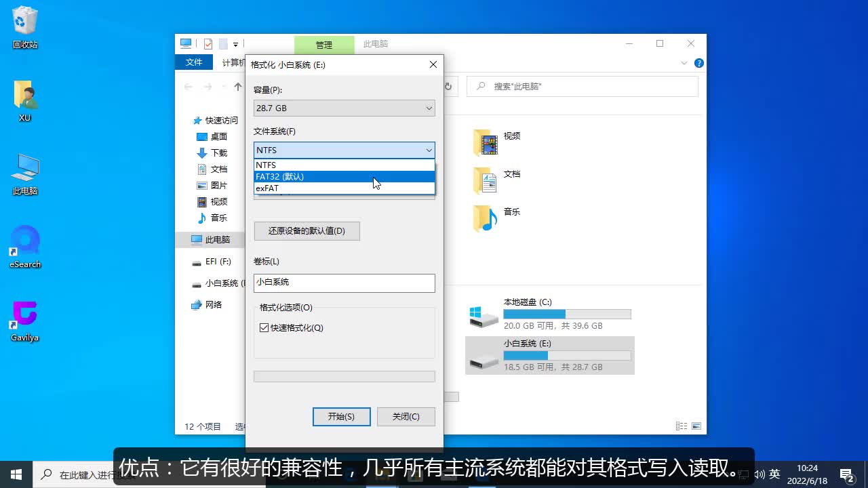Uncheck 快速格式化(Q) quick format option
The image size is (868, 488).
point(263,327)
